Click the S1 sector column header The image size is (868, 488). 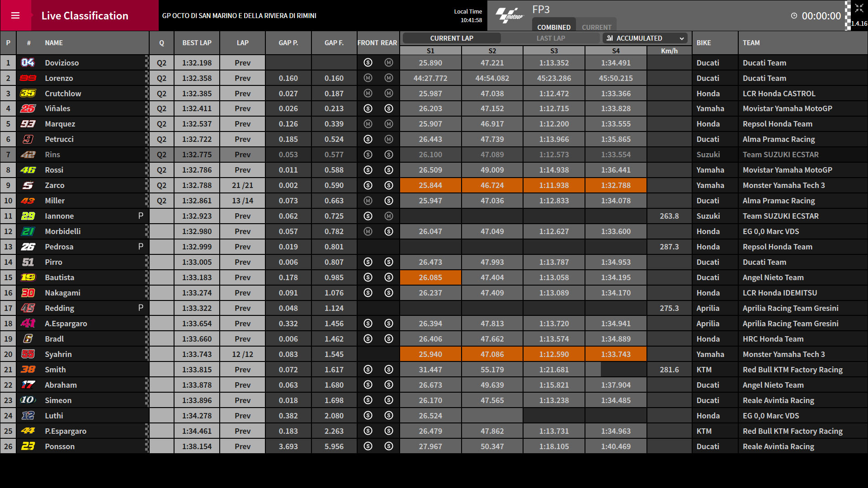coord(430,51)
